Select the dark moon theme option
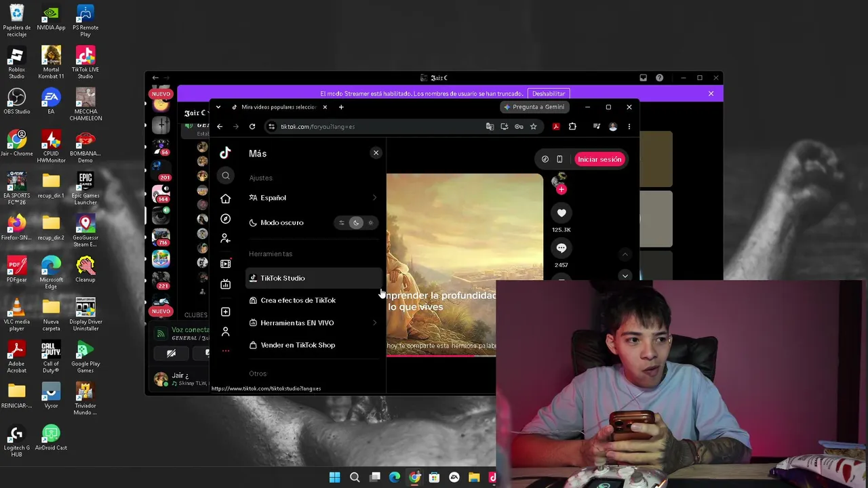The width and height of the screenshot is (868, 488). 356,223
